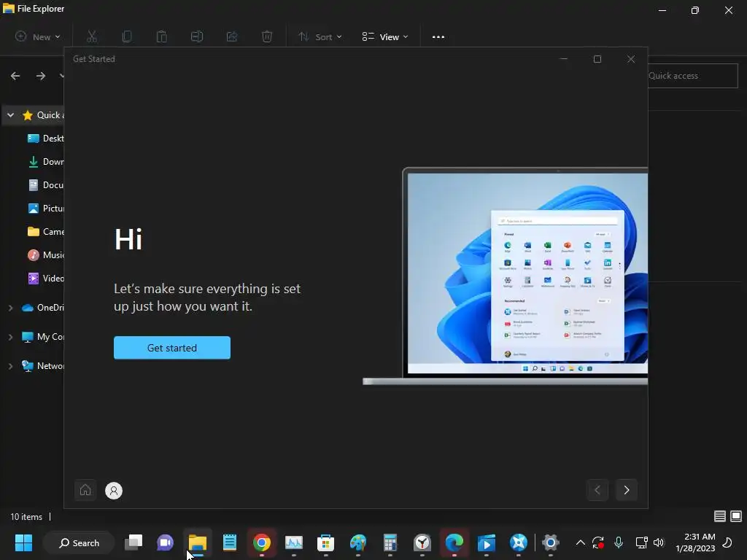Viewport: 747px width, 560px height.
Task: Open the clock and date flyout
Action: pos(695,542)
